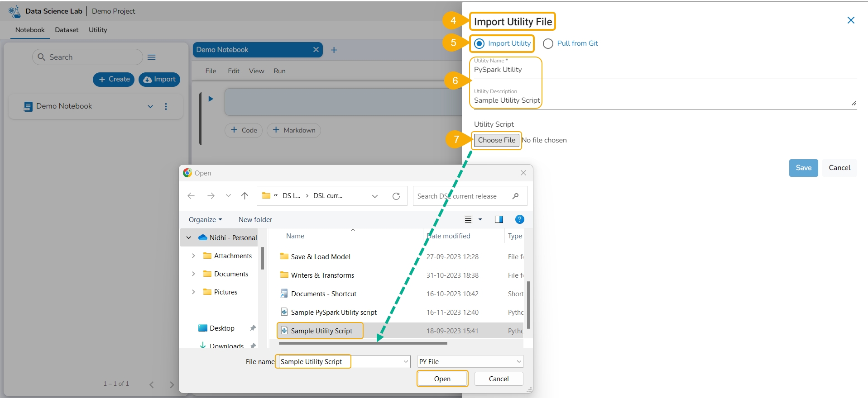Expand the address bar path dropdown
Image resolution: width=868 pixels, height=398 pixels.
point(375,196)
